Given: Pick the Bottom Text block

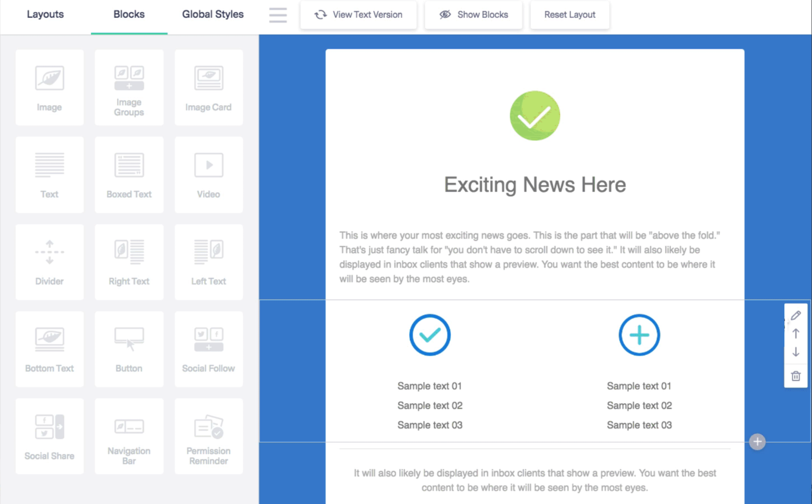Looking at the screenshot, I should point(49,349).
